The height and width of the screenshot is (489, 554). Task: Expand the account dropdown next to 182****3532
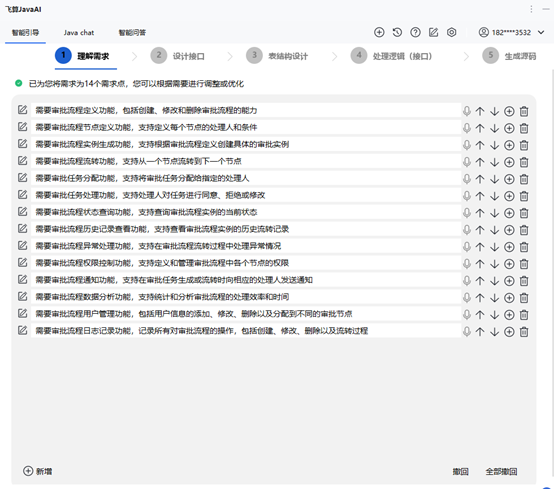click(x=541, y=33)
